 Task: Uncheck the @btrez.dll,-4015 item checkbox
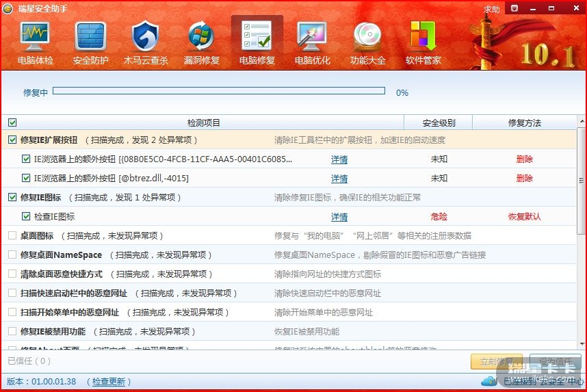26,178
